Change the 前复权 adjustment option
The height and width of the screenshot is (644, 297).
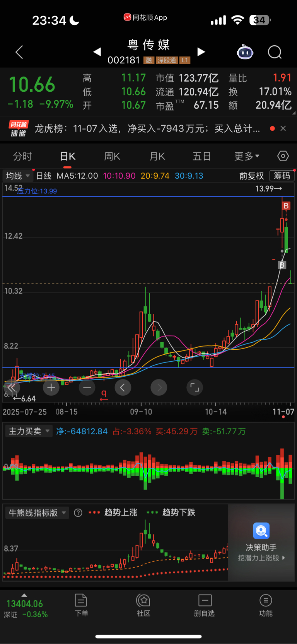click(251, 176)
